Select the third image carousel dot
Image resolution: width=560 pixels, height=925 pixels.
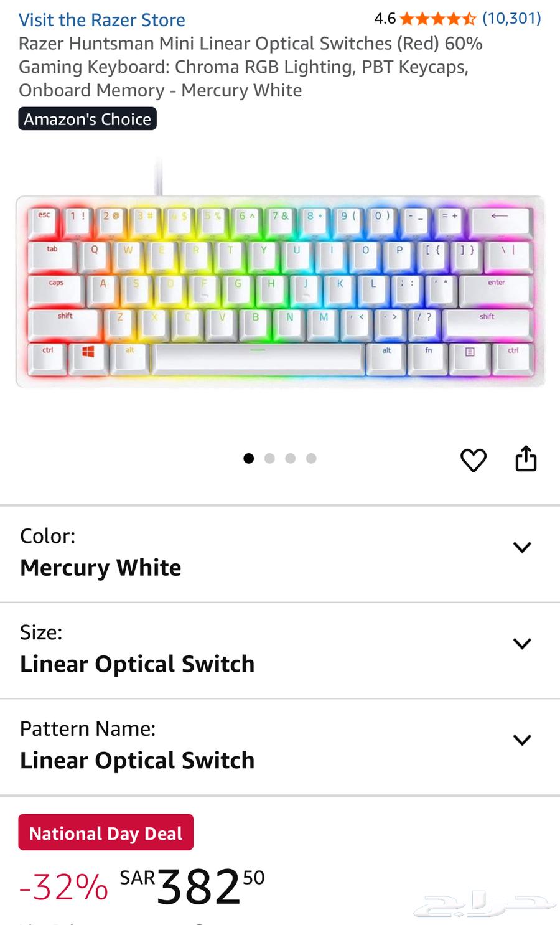coord(291,458)
